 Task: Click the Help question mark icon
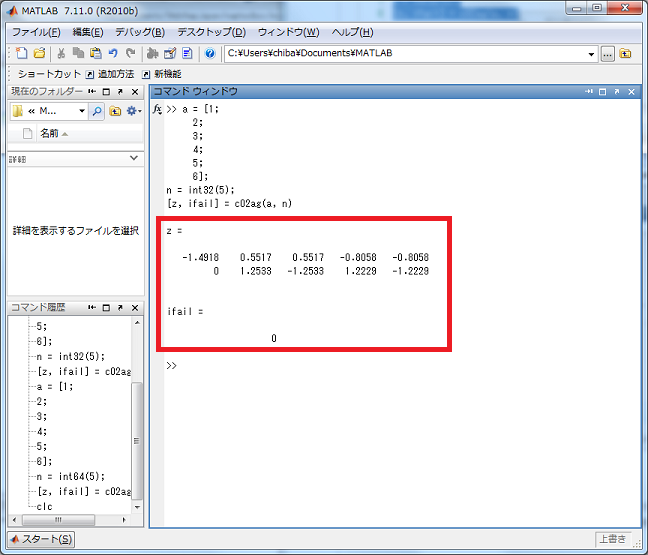coord(210,53)
